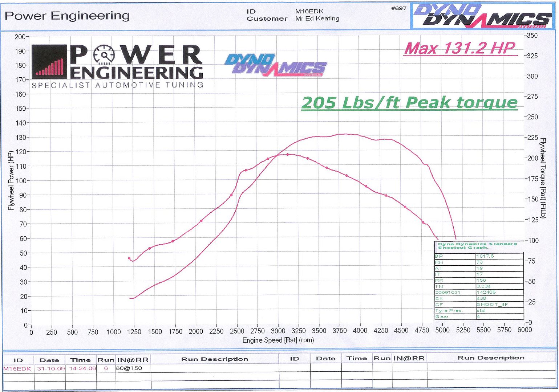Click the Gear value '4' in the shootout box
The height and width of the screenshot is (392, 559).
coord(478,317)
